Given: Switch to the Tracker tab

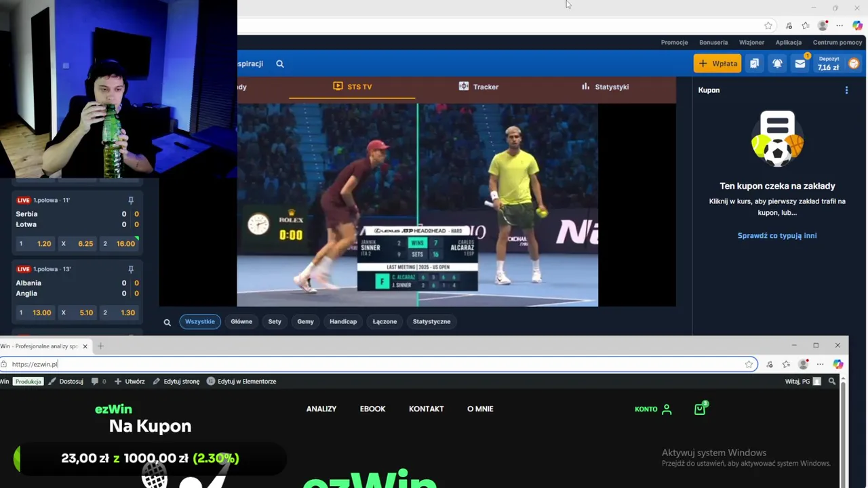Looking at the screenshot, I should click(479, 87).
